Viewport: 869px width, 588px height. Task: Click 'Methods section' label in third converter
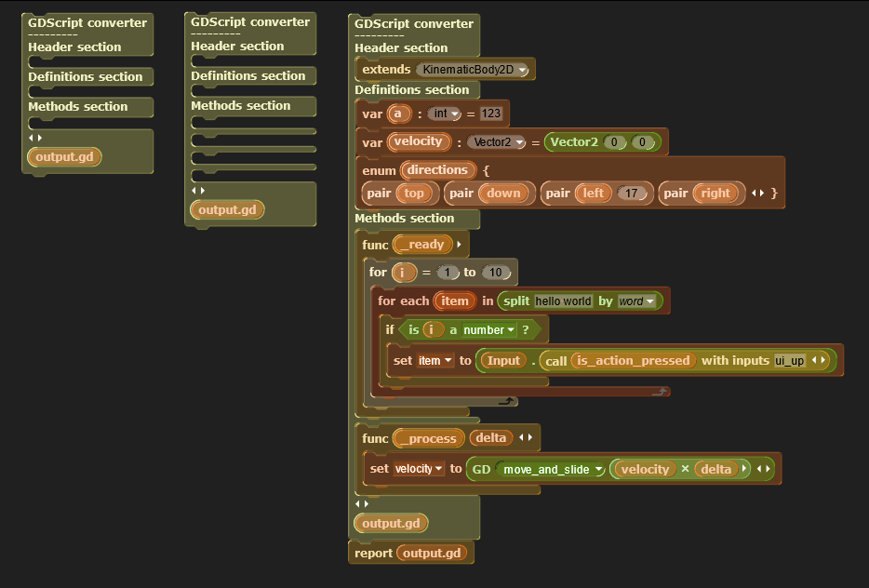tap(404, 219)
